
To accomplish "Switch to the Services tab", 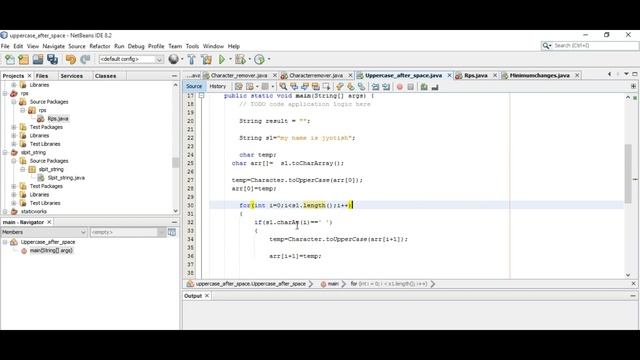I will pos(71,76).
